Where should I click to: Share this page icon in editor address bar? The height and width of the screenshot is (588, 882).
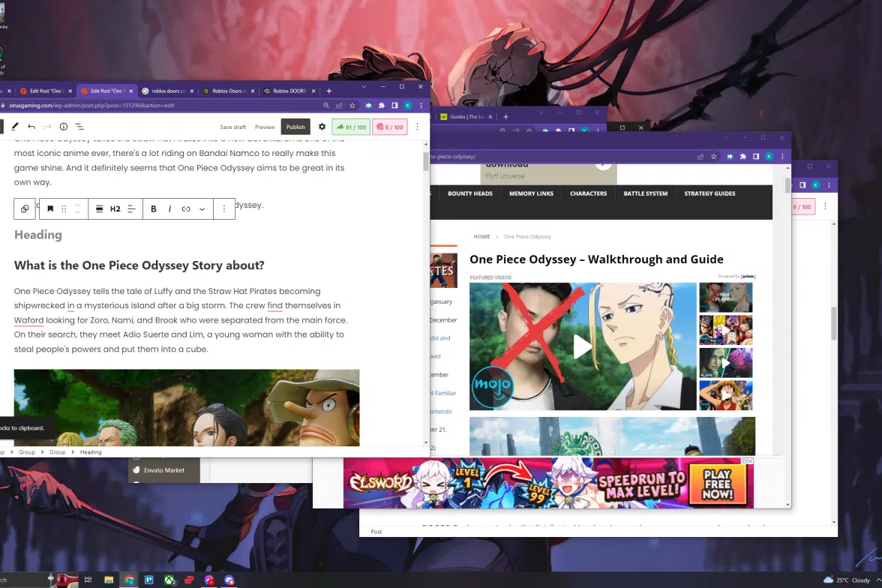click(x=339, y=105)
